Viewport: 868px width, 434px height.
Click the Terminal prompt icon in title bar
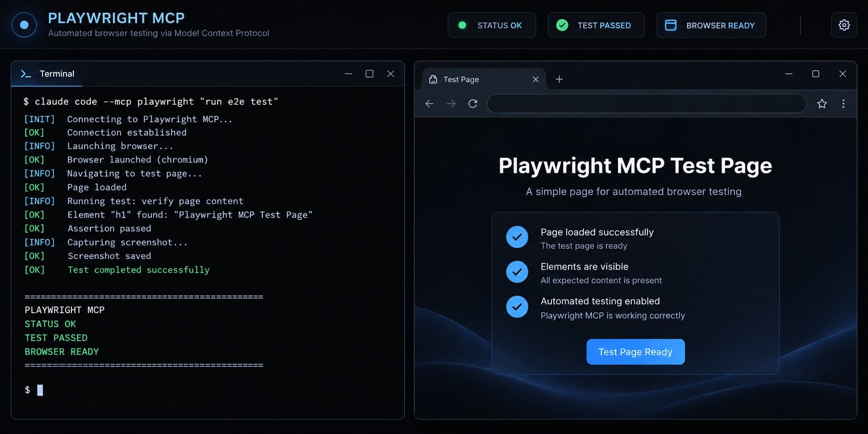26,74
